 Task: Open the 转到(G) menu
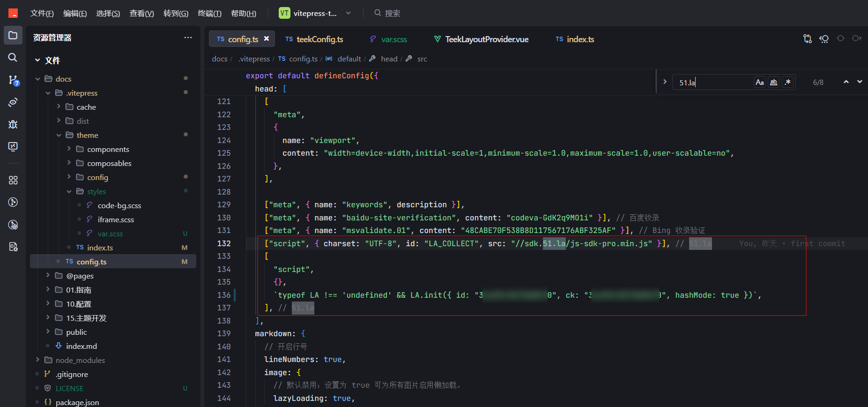click(176, 13)
